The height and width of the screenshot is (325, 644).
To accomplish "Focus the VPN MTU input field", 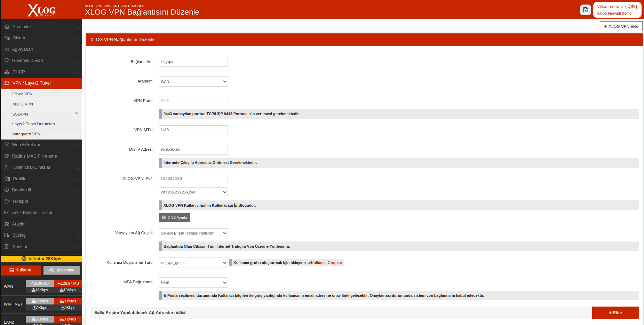I will point(193,130).
